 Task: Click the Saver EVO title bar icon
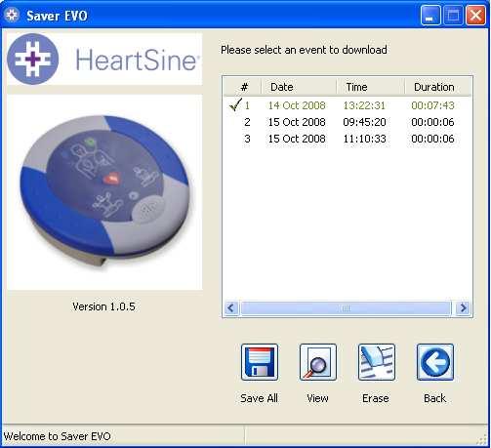click(x=13, y=15)
